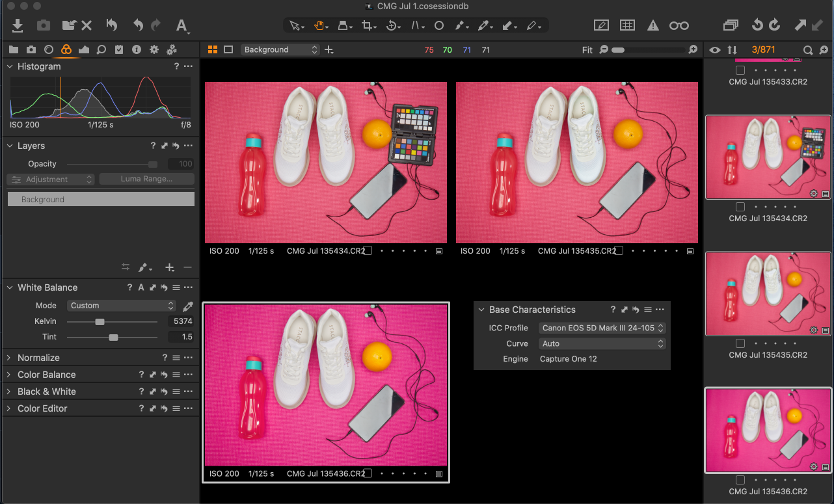Viewport: 834px width, 504px height.
Task: Open the Color tool tab
Action: point(66,49)
